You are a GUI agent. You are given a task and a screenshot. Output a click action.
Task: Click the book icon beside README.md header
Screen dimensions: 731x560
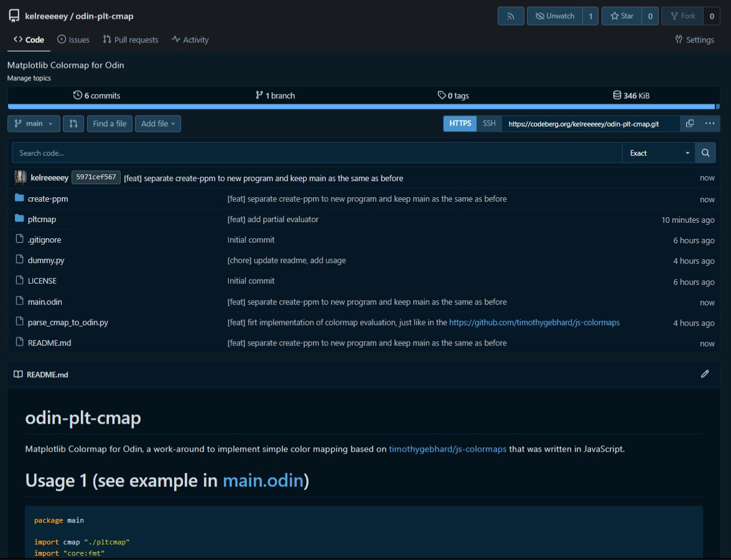(x=18, y=375)
